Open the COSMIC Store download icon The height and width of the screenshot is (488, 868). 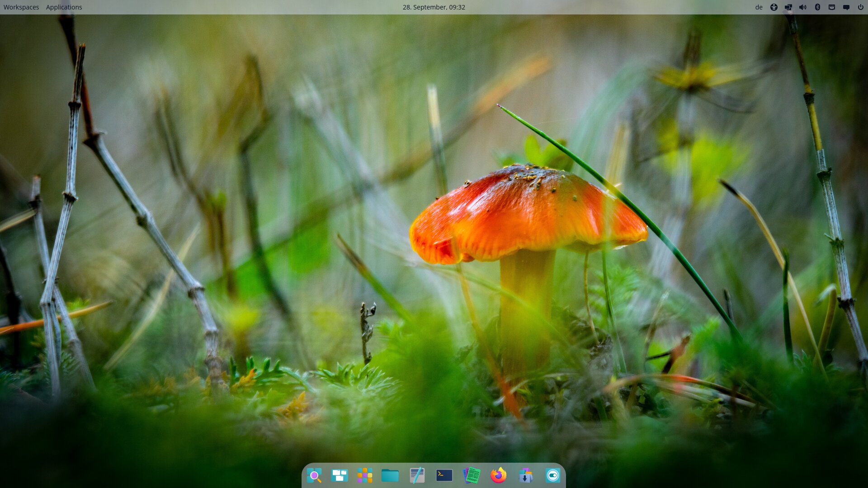click(526, 475)
